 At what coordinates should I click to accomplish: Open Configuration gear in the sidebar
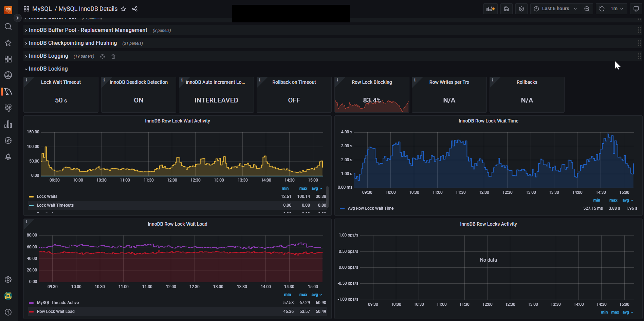[8, 280]
